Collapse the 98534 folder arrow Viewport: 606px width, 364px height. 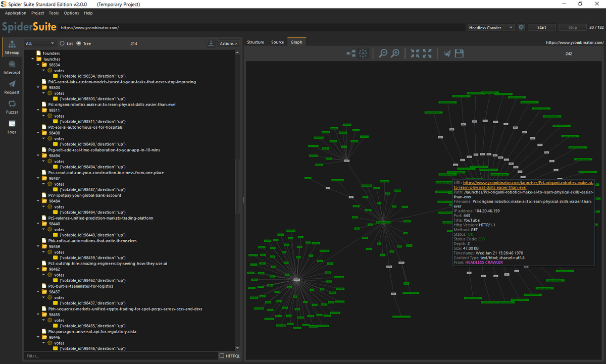(38, 65)
